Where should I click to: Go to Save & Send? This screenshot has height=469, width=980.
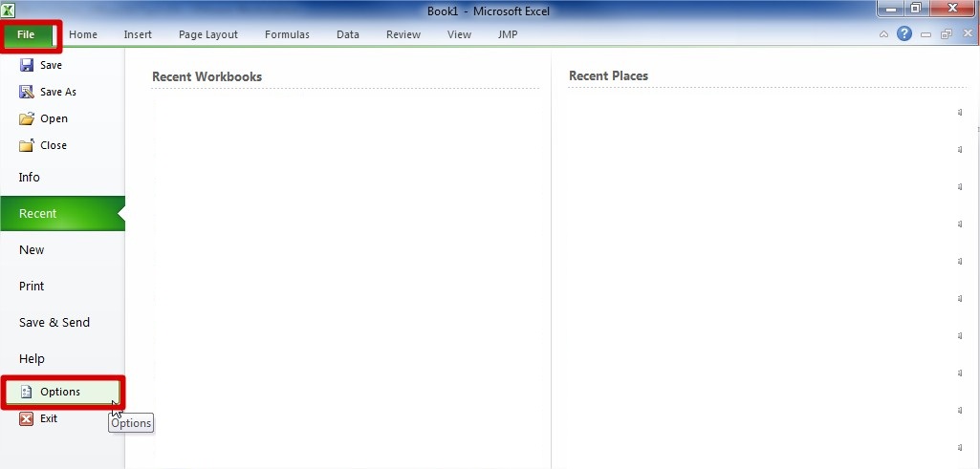(54, 323)
